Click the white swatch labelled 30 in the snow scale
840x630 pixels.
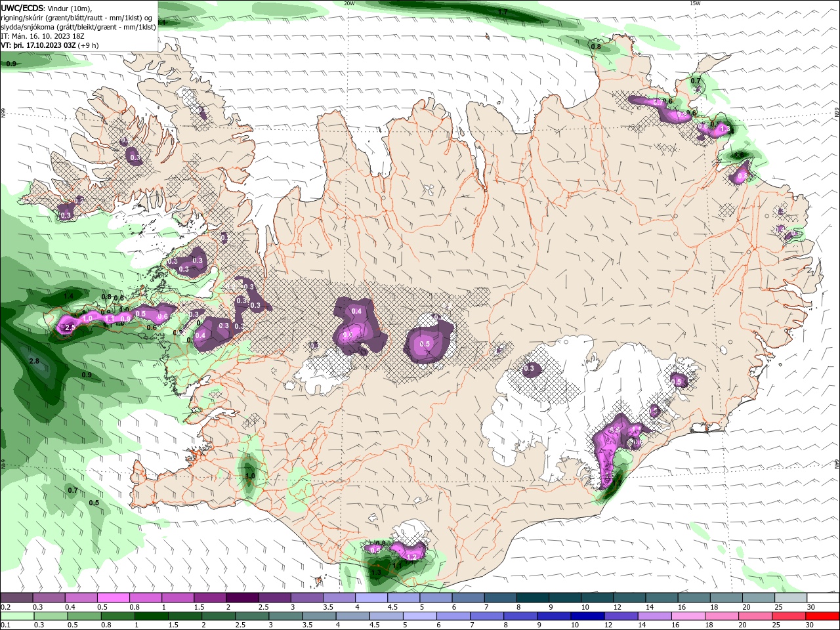click(824, 598)
